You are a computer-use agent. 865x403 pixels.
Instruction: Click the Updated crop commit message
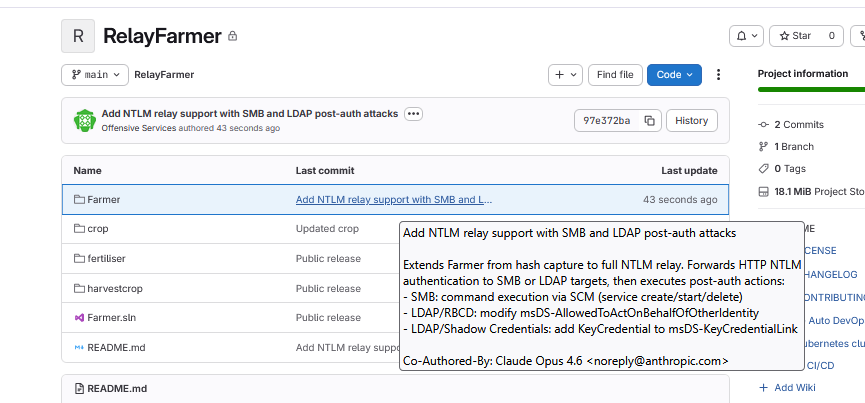tap(327, 228)
